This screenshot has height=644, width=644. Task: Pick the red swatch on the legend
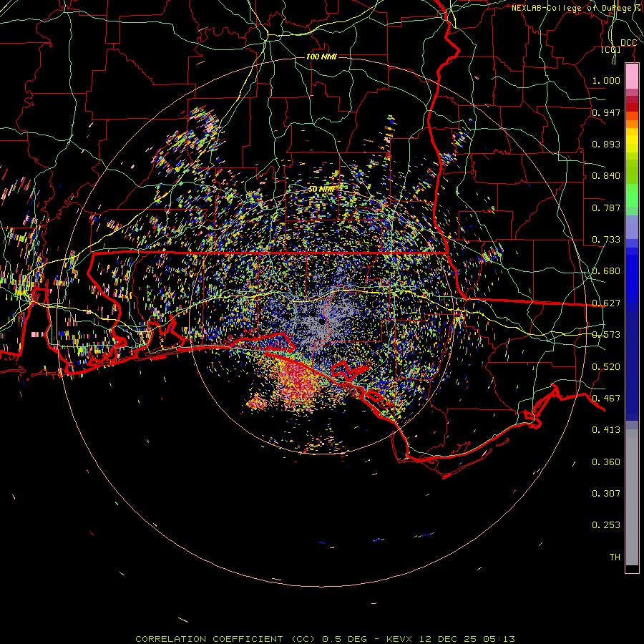pyautogui.click(x=632, y=107)
